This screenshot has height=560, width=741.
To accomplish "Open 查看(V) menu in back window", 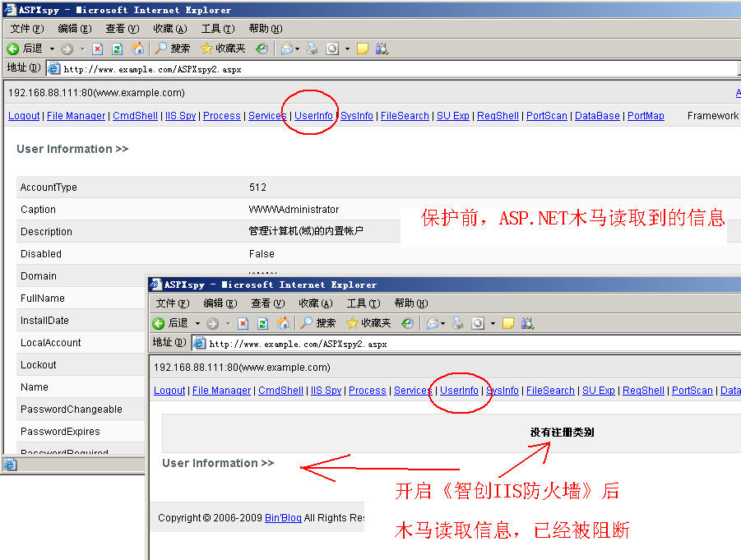I will click(123, 29).
